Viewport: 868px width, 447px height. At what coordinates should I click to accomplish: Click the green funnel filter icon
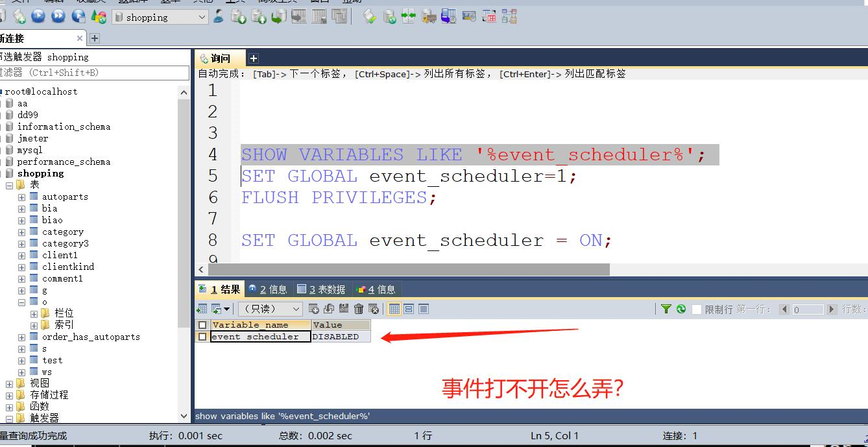pos(666,309)
